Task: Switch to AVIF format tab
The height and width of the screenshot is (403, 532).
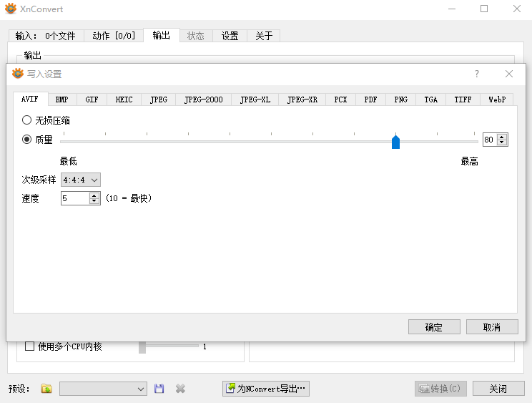Action: [30, 99]
